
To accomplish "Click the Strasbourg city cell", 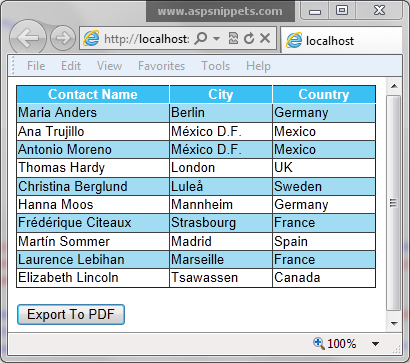I will [221, 223].
